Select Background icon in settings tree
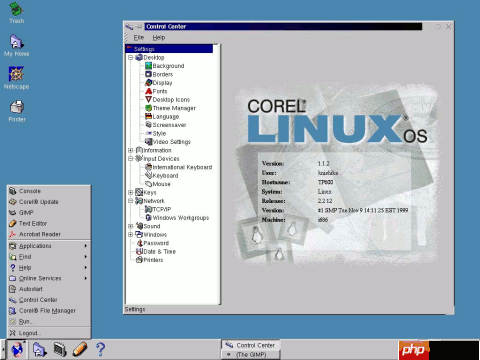 pyautogui.click(x=149, y=66)
